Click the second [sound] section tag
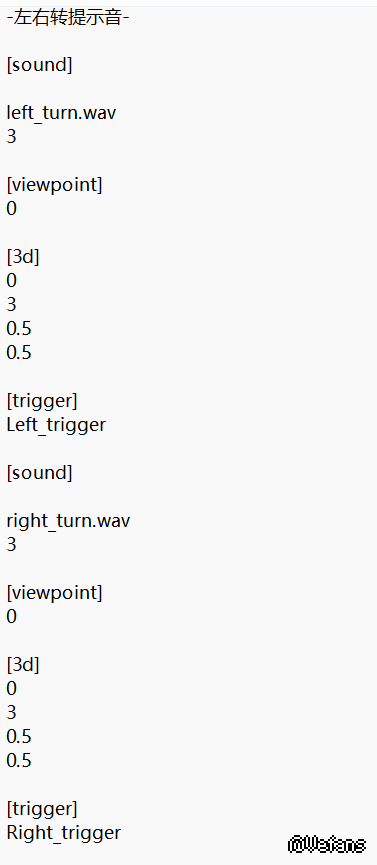This screenshot has height=865, width=377. (x=40, y=473)
